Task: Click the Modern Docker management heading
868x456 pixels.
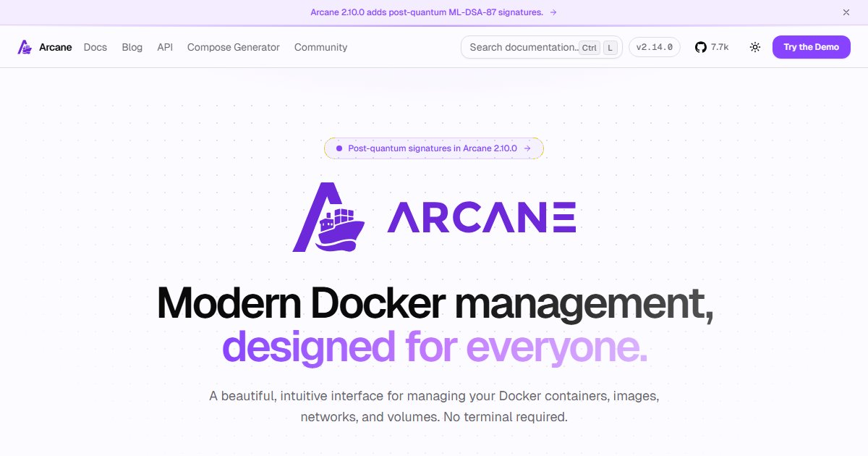Action: pos(435,303)
